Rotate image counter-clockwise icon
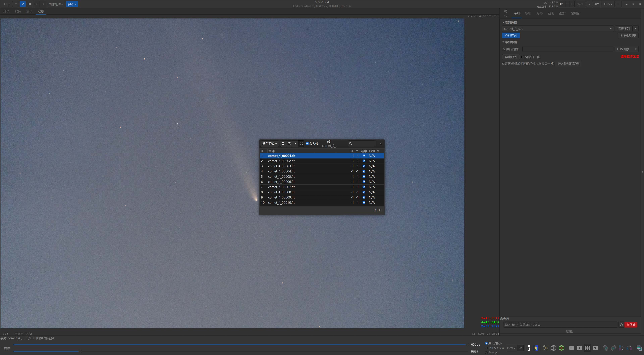Screen dimensions: 644x355 605,348
